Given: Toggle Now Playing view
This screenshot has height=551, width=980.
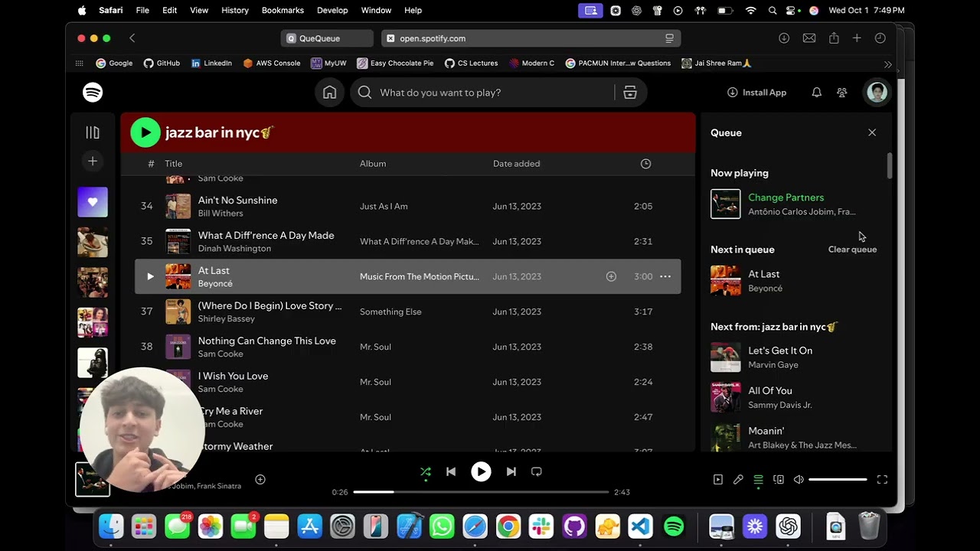Looking at the screenshot, I should 718,480.
